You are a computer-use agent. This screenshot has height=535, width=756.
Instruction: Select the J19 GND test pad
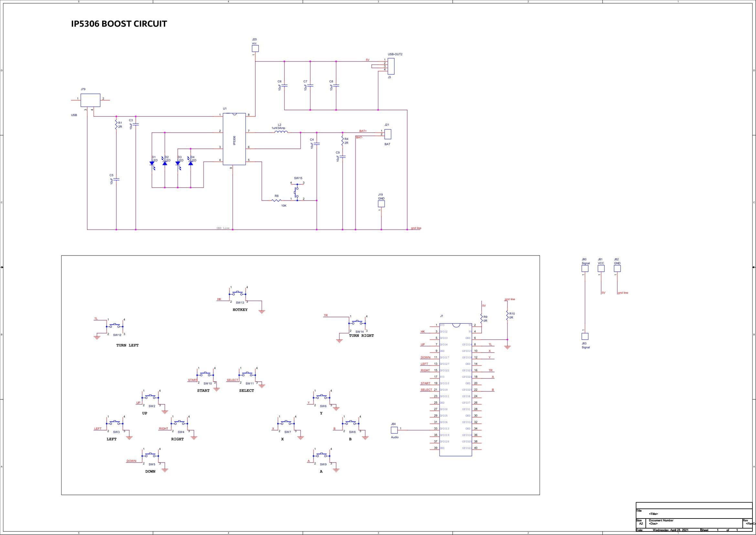tap(381, 203)
